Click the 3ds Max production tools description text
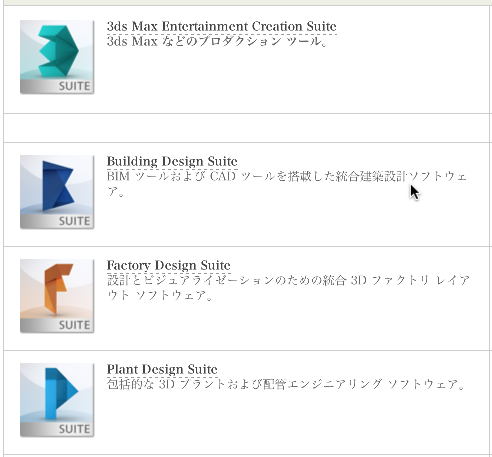 [217, 42]
